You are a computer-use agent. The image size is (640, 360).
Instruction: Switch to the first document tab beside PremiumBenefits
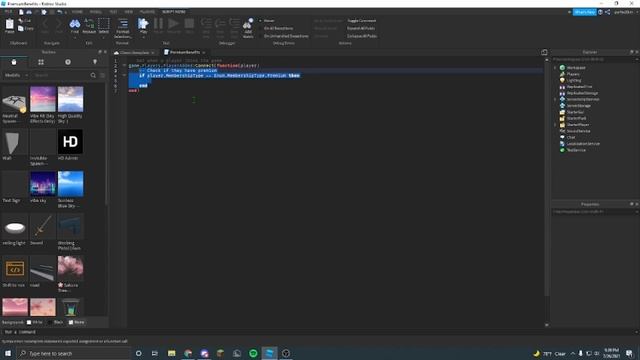(134, 53)
